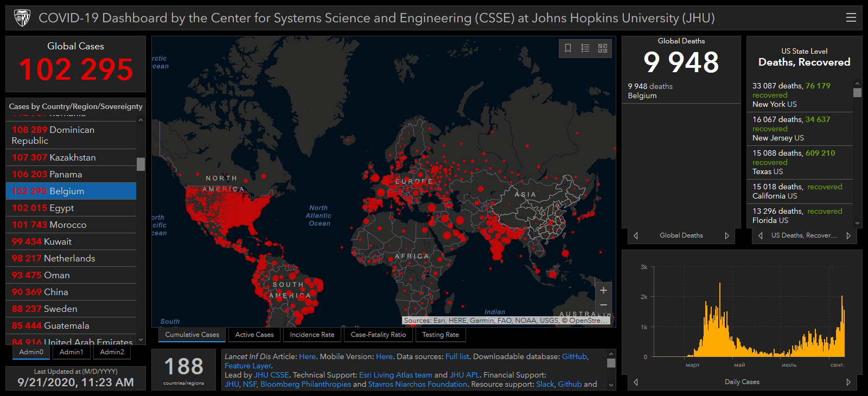Image resolution: width=868 pixels, height=396 pixels.
Task: Open the map bookmarks icon
Action: 568,48
